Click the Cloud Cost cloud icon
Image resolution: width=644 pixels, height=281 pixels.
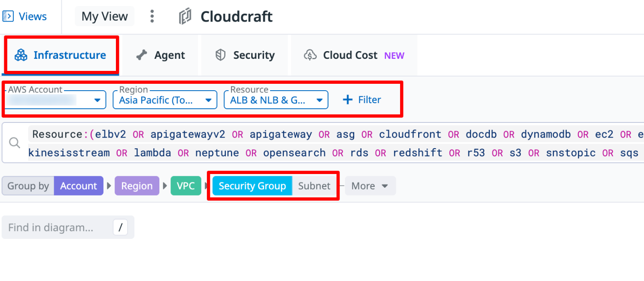tap(310, 55)
